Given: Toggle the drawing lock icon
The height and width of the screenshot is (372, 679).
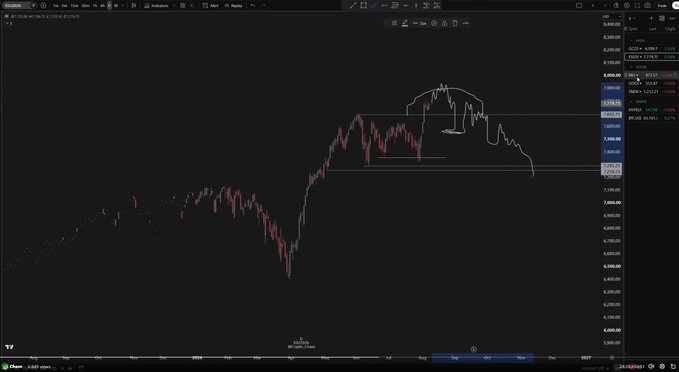Looking at the screenshot, I should pyautogui.click(x=444, y=23).
